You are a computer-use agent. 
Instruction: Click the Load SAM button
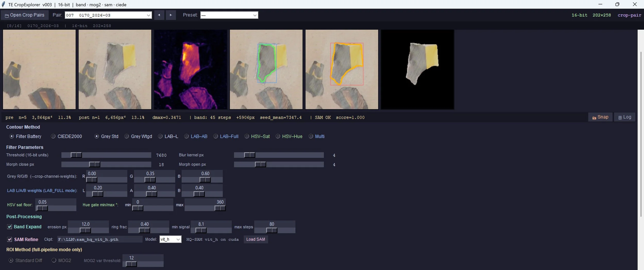(256, 239)
